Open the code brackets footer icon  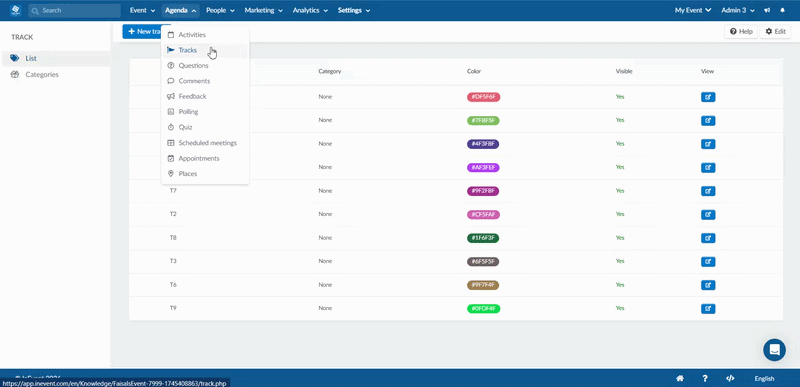pos(730,378)
